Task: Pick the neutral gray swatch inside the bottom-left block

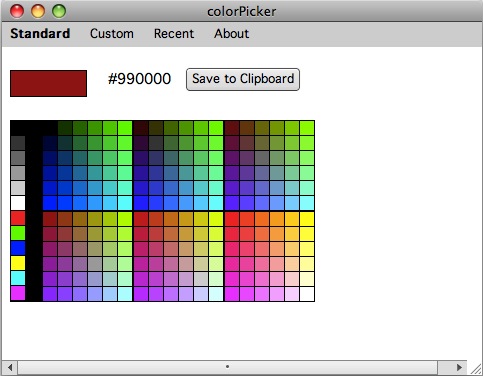Action: 95,264
